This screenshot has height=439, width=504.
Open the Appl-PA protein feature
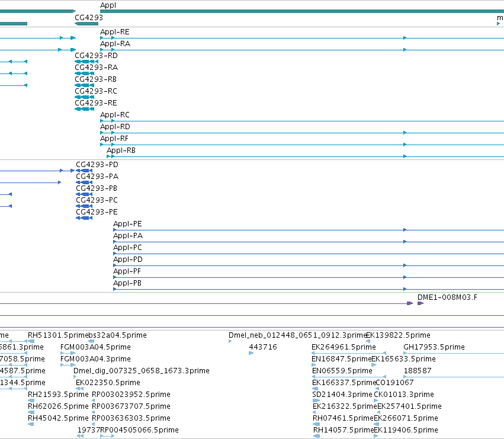coord(128,236)
